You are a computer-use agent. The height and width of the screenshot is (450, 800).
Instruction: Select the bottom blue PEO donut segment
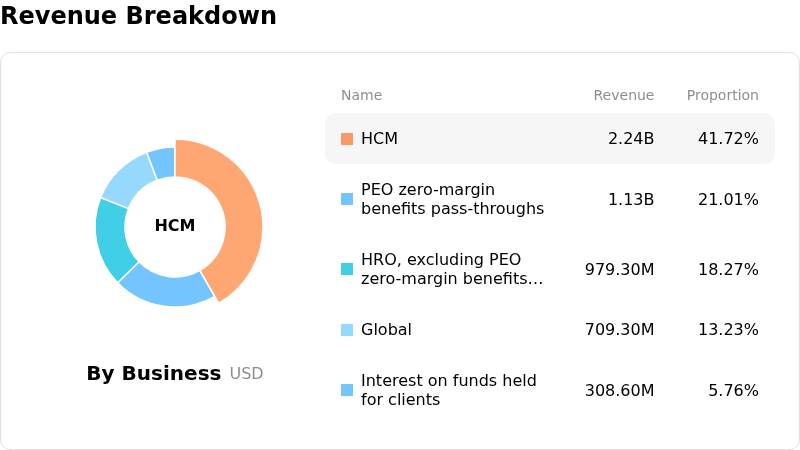point(168,288)
